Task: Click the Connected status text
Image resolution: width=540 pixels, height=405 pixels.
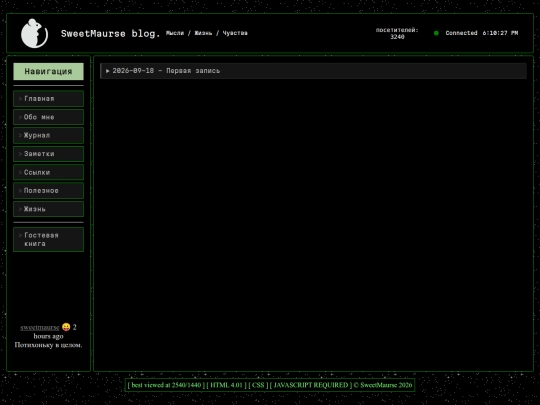Action: pos(461,33)
